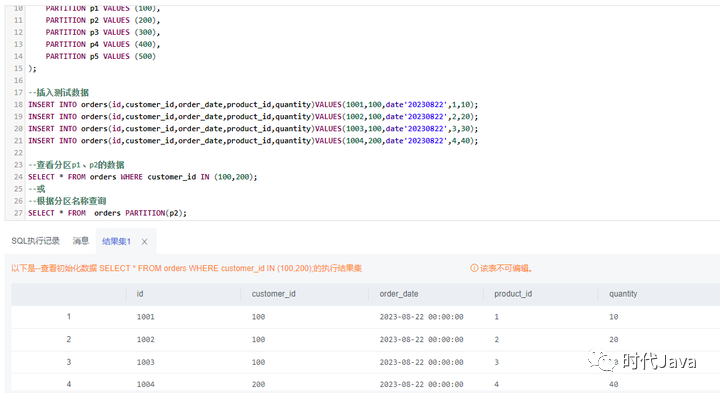Select the 结果集1 tab
The height and width of the screenshot is (393, 720).
click(x=116, y=241)
